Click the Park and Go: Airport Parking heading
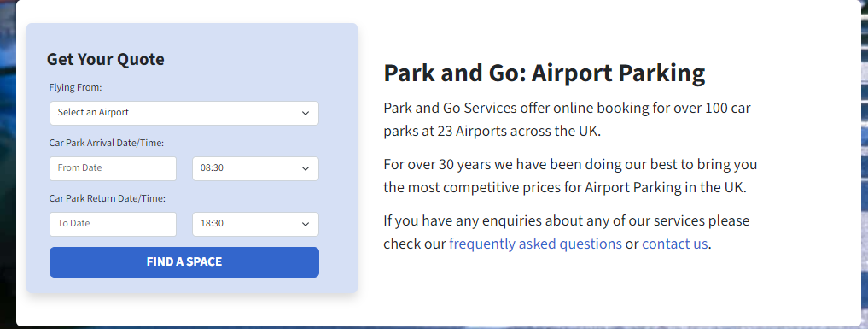 [x=545, y=73]
